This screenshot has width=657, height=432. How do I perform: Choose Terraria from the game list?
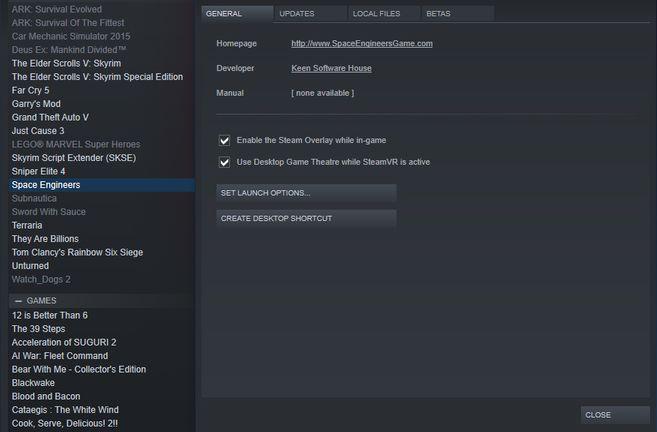[x=27, y=226]
